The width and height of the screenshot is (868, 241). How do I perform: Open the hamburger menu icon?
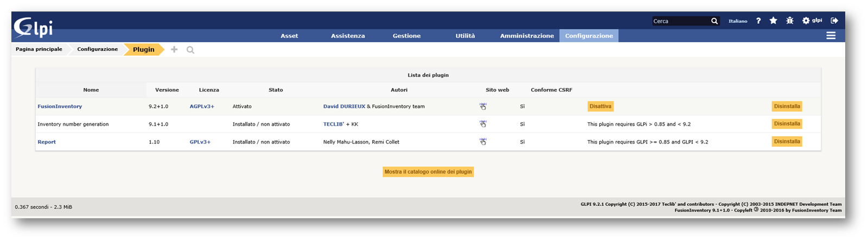(831, 36)
